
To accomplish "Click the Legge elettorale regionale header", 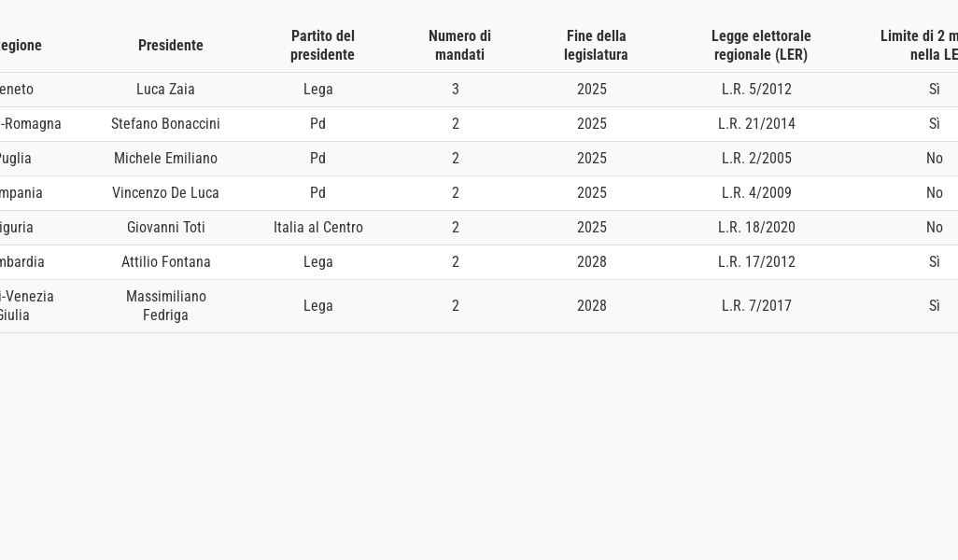I will click(761, 45).
